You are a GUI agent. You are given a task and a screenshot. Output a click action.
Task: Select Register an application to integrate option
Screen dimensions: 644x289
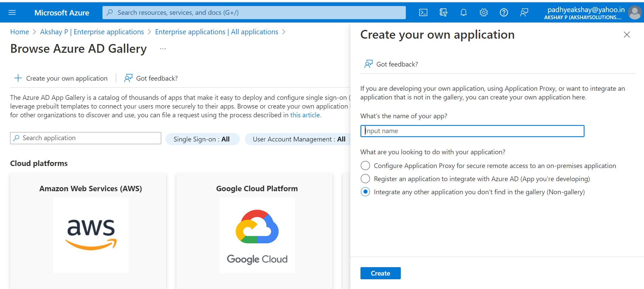click(365, 179)
